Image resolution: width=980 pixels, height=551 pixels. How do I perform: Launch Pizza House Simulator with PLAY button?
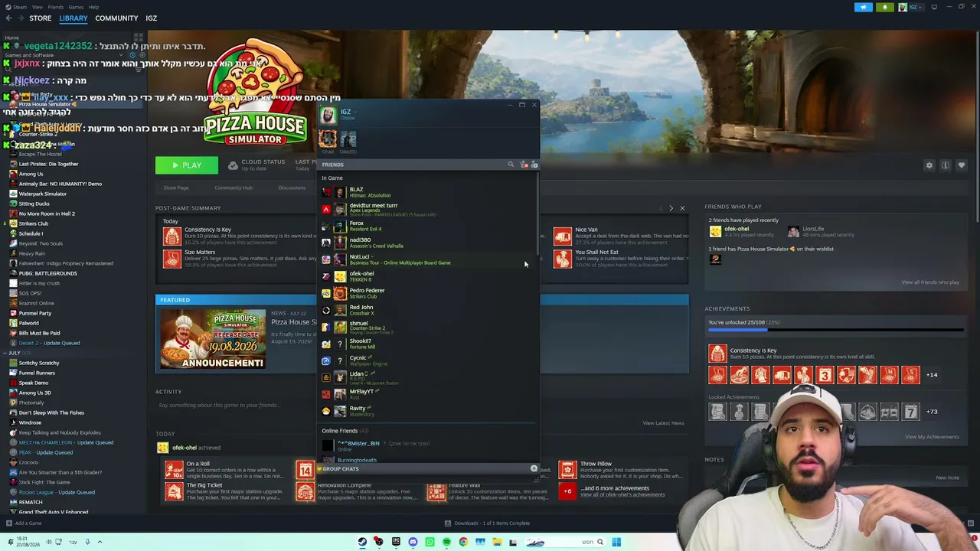[187, 165]
